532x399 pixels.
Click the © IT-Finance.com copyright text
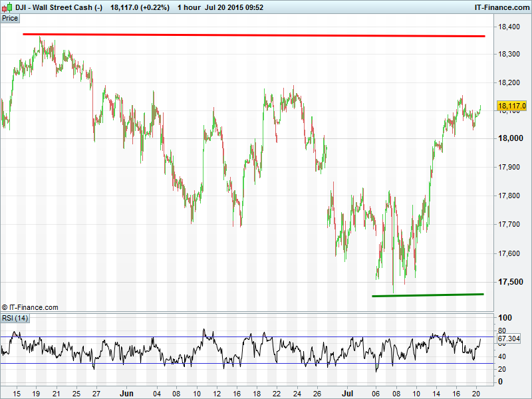(x=30, y=307)
